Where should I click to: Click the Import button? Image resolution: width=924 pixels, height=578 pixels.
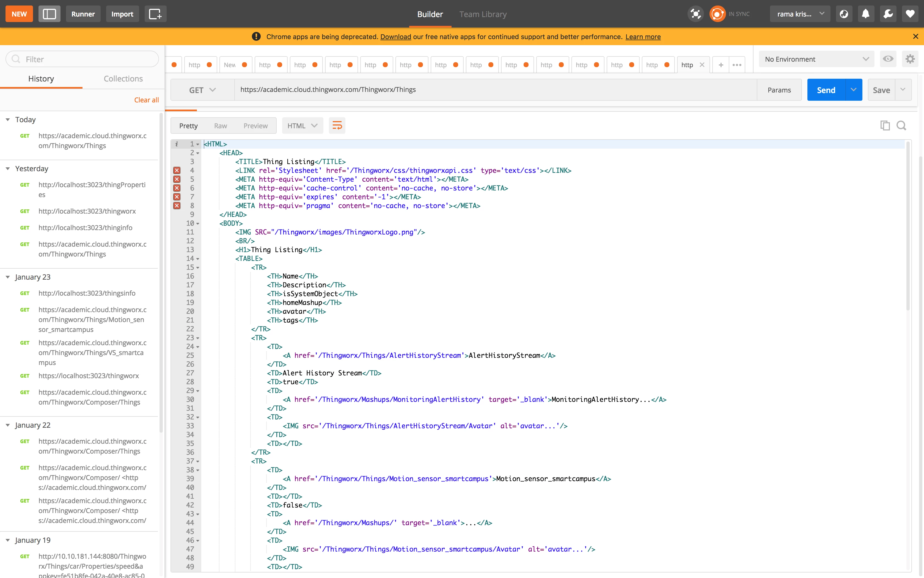tap(122, 14)
